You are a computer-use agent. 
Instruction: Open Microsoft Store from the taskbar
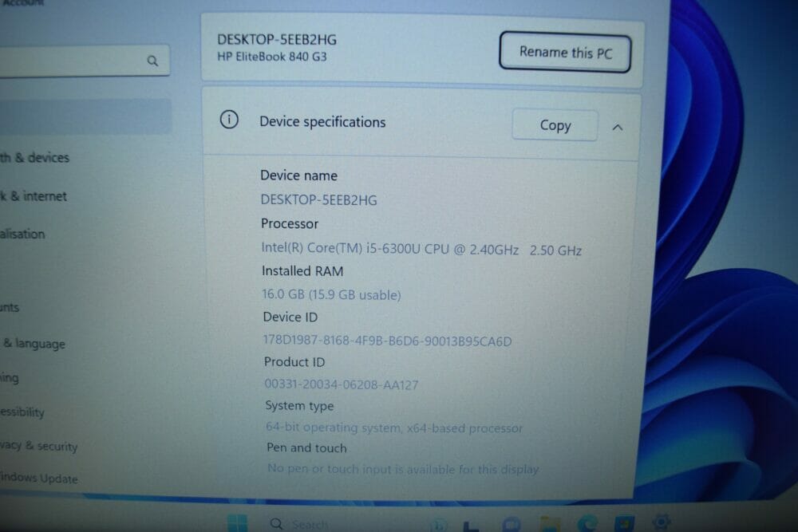point(624,524)
